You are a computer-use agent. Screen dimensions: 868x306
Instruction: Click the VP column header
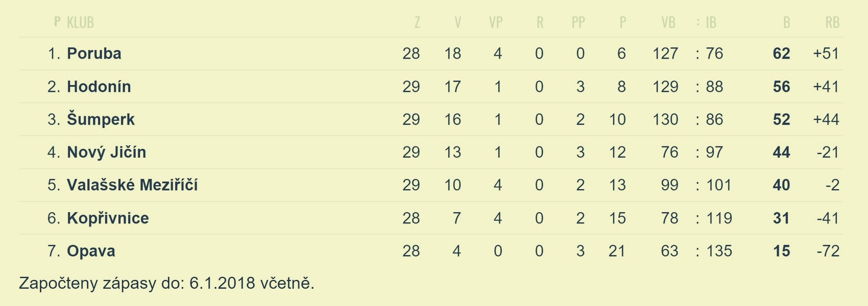pyautogui.click(x=496, y=22)
